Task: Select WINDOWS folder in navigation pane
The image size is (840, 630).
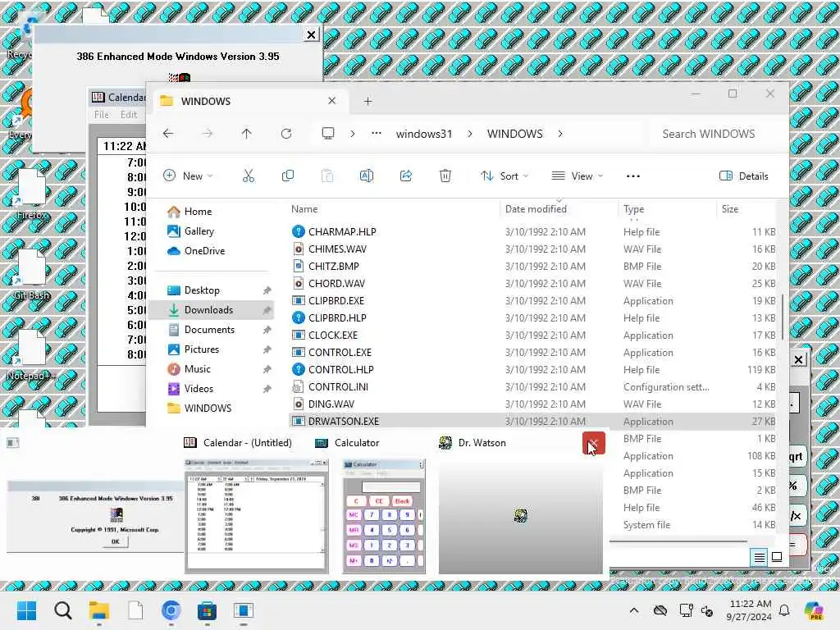Action: click(x=212, y=409)
